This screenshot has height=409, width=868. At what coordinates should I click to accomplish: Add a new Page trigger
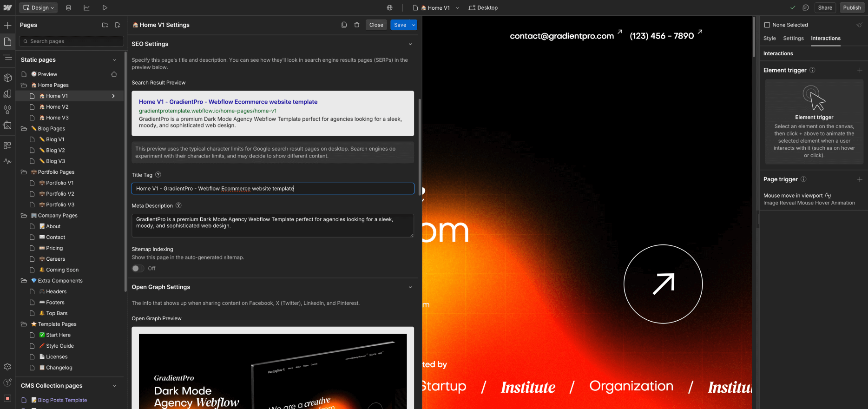pos(860,179)
